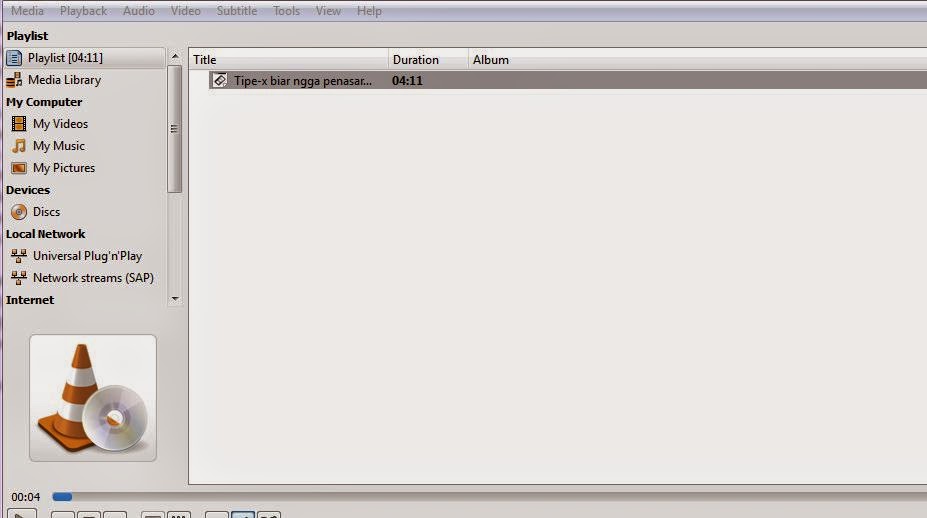Viewport: 927px width, 518px height.
Task: Click the network icon for Network streams (SAP)
Action: [19, 278]
